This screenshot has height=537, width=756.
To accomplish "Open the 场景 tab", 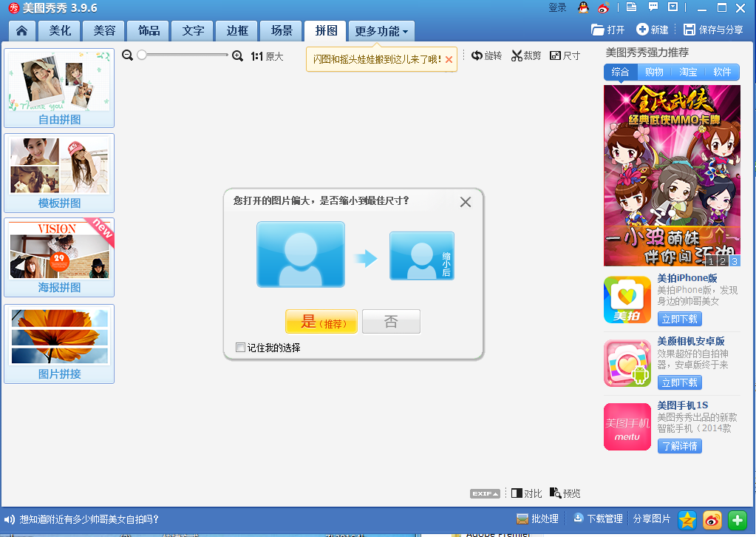I will (282, 31).
